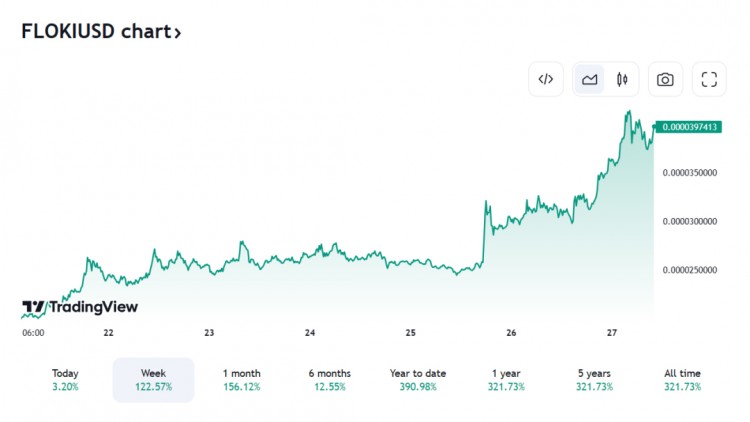
Task: Take a chart snapshot with camera icon
Action: [x=665, y=79]
